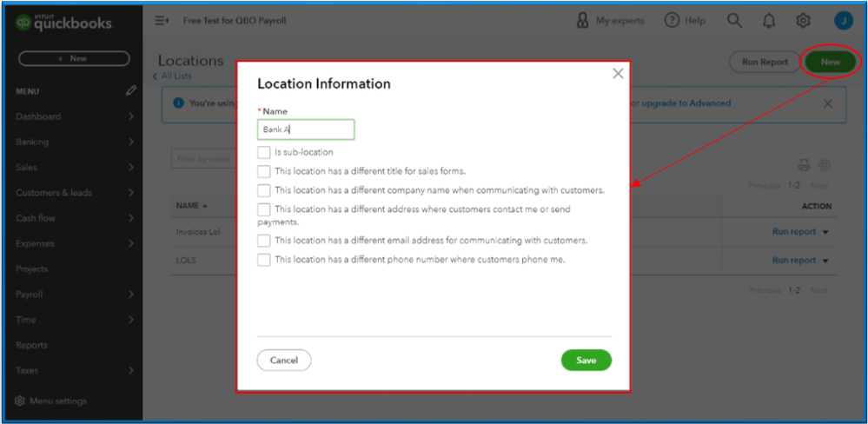Expand Dashboard submenu chevron
The height and width of the screenshot is (424, 868).
click(x=131, y=116)
